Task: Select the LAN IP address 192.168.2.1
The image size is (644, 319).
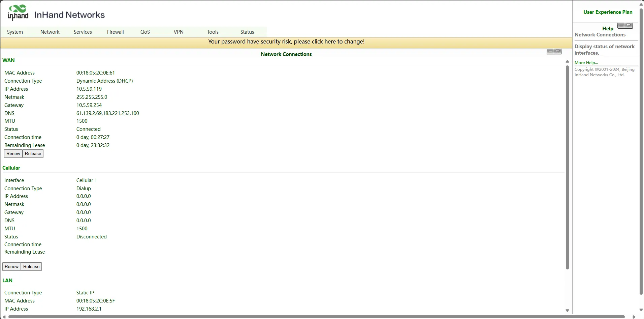Action: click(89, 309)
